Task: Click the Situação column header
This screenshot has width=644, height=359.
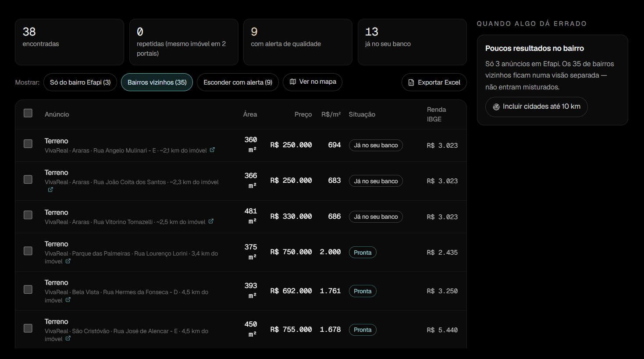Action: coord(362,114)
